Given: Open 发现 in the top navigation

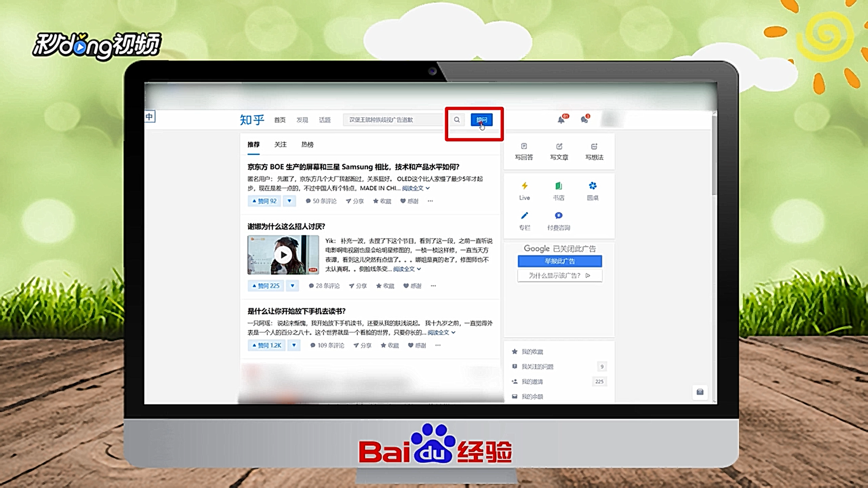Looking at the screenshot, I should [x=302, y=120].
